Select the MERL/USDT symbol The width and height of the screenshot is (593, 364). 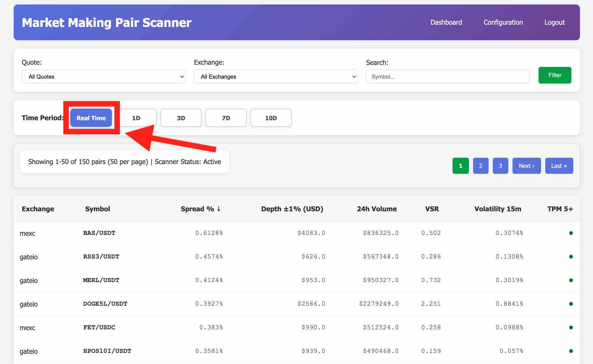click(101, 280)
